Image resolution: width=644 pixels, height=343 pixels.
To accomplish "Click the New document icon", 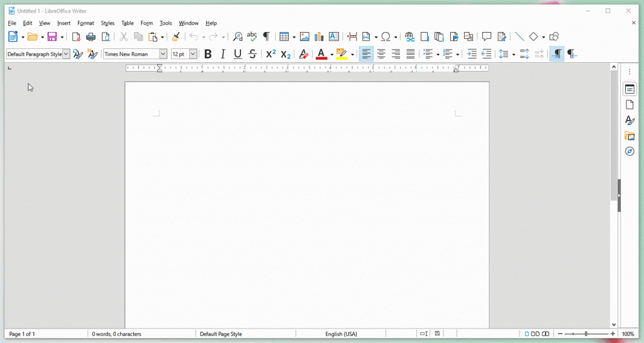I will coord(13,37).
